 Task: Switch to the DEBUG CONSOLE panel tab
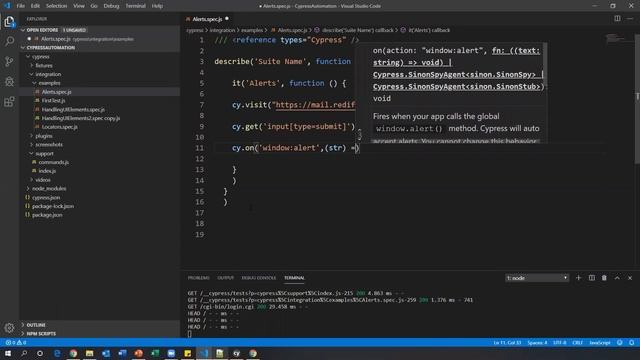point(258,278)
